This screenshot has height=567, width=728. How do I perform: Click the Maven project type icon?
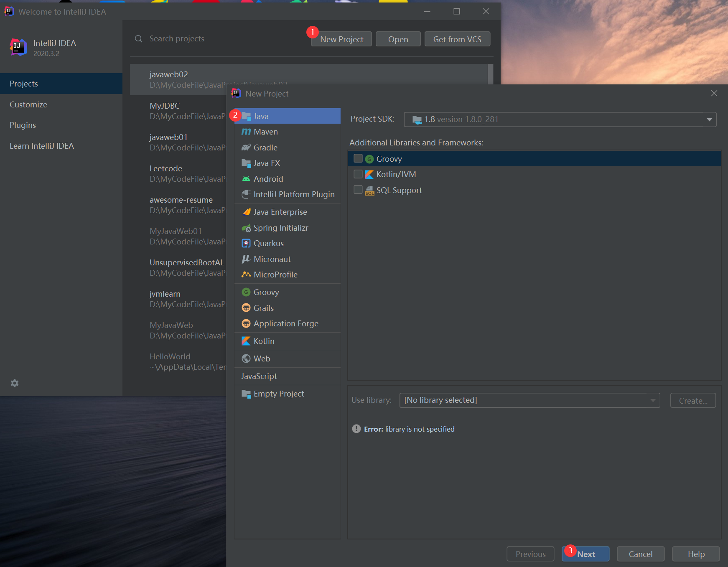point(246,132)
